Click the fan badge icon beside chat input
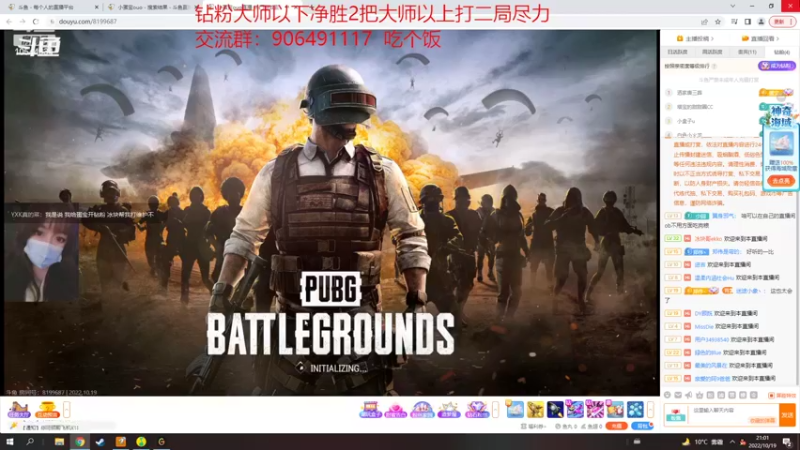The height and width of the screenshot is (450, 800). pyautogui.click(x=676, y=414)
